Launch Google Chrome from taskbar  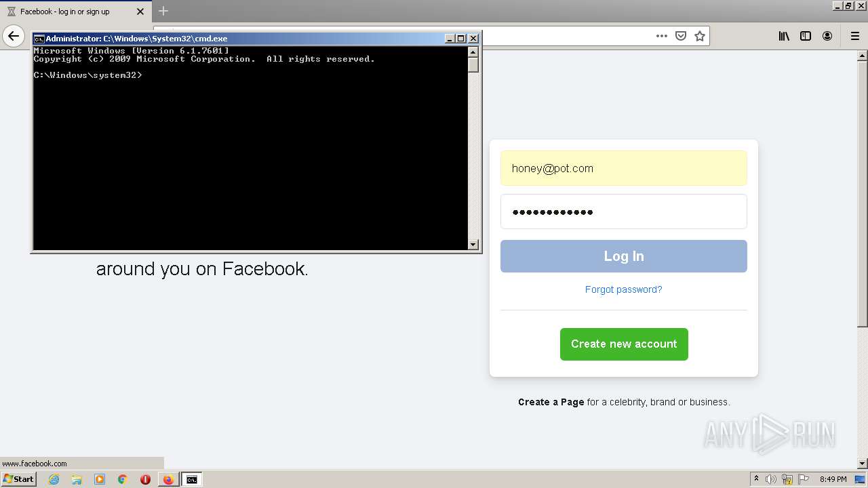(x=123, y=479)
